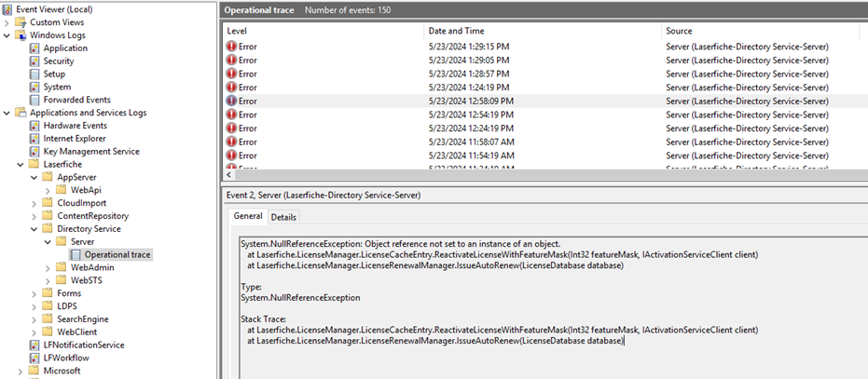Click the System.NullReferenceException message first line

(x=401, y=244)
